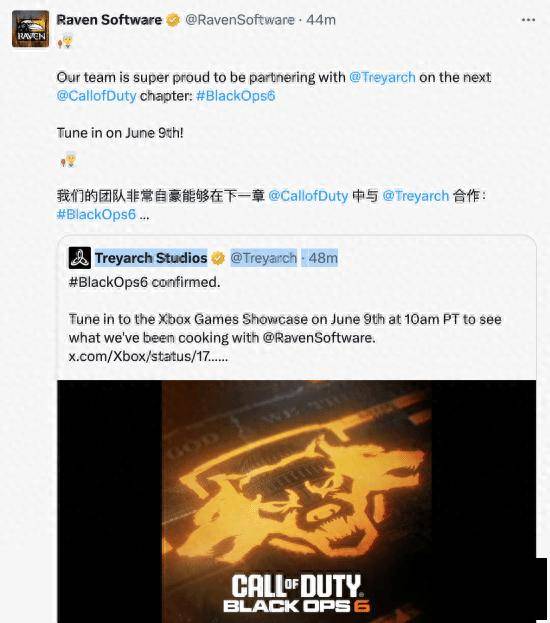Viewport: 550px width, 623px height.
Task: Open the tweet's three-dot more menu
Action: (528, 20)
